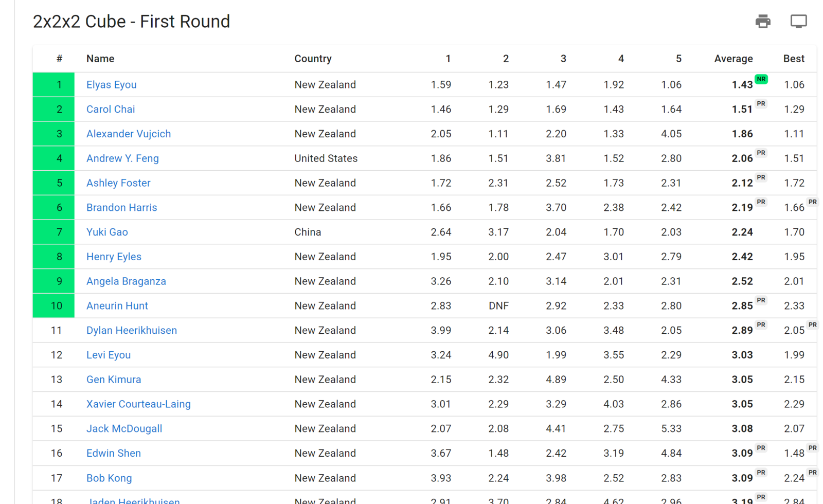Open Carol Chai's profile link
Image resolution: width=823 pixels, height=504 pixels.
pos(111,110)
